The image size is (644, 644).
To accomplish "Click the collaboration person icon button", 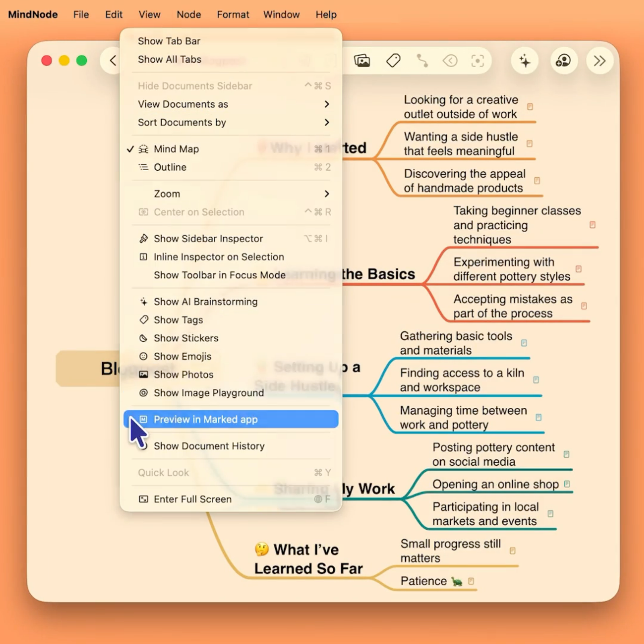I will [563, 61].
